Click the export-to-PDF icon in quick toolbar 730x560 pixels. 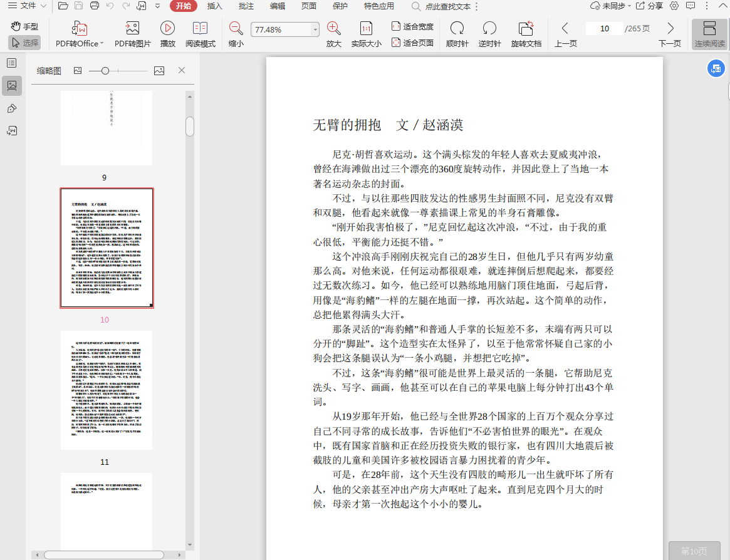tap(142, 6)
